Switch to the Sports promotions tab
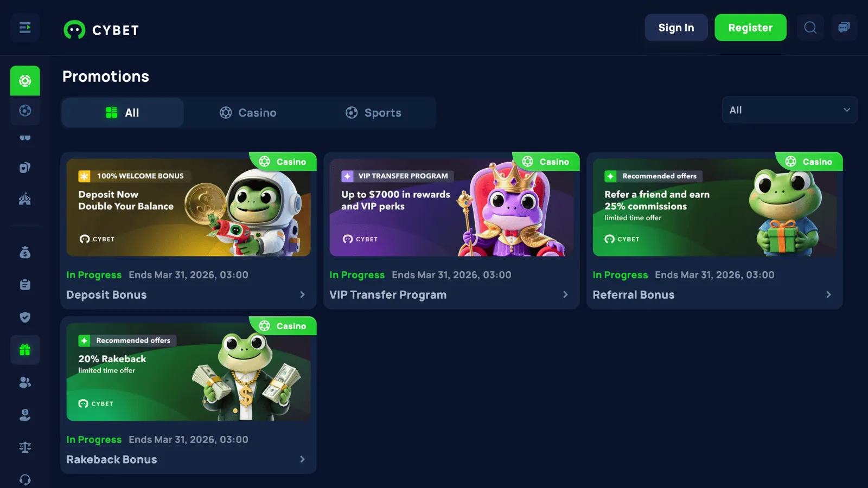868x488 pixels. (373, 113)
